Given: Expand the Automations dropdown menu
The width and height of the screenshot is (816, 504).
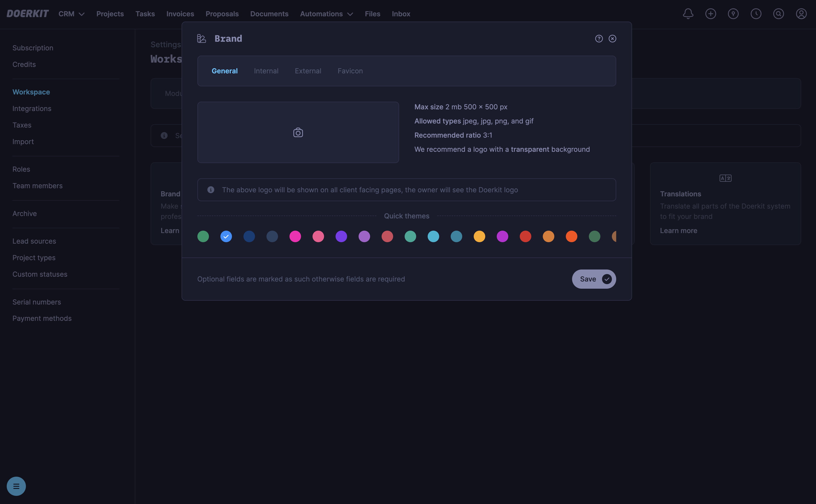Looking at the screenshot, I should [x=326, y=14].
